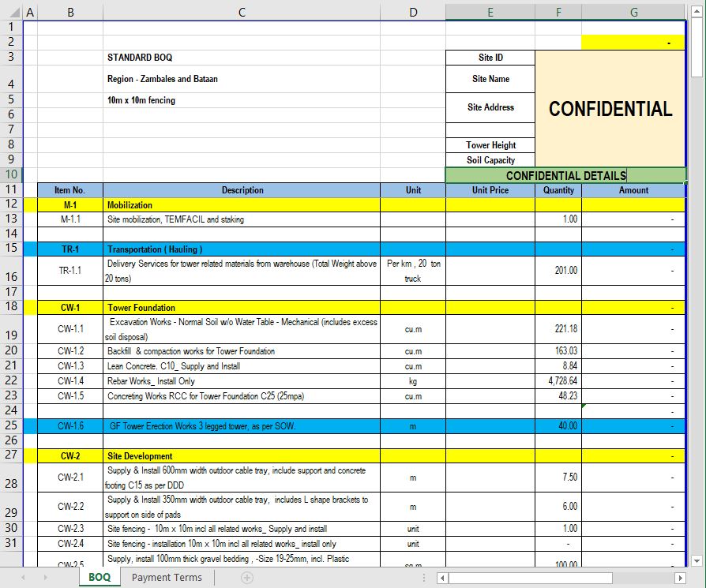Select quantity 48.23 cell

pyautogui.click(x=558, y=396)
